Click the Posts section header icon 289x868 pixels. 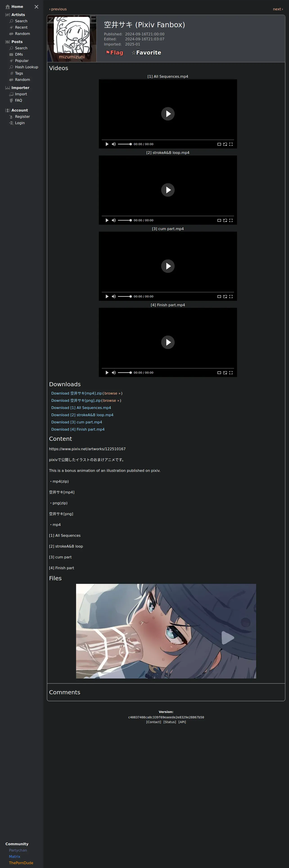point(7,42)
